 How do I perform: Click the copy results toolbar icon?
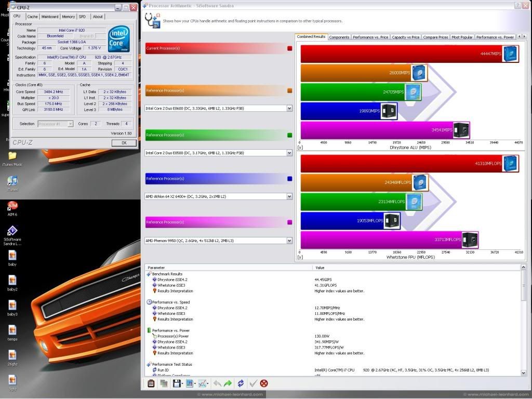click(164, 383)
